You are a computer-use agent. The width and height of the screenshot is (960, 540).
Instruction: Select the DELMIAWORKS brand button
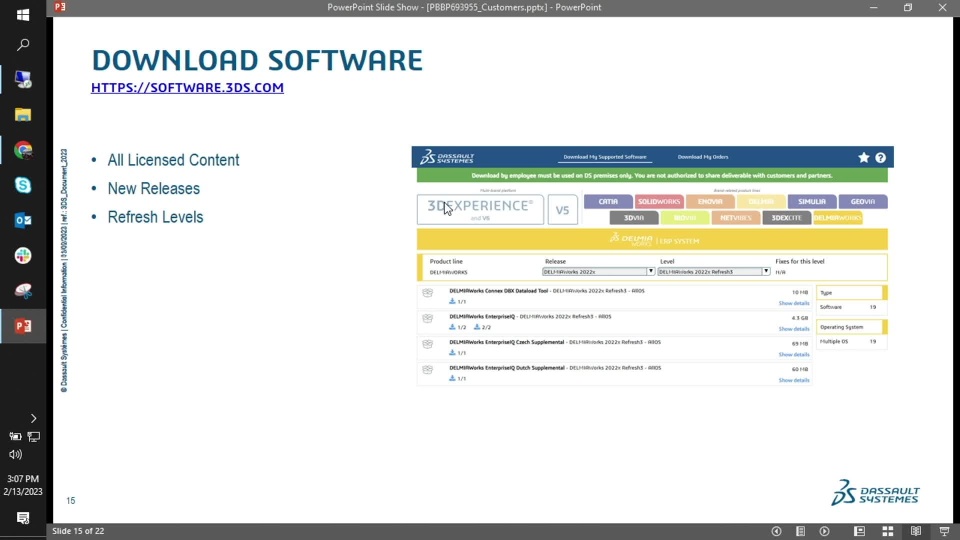coord(838,218)
